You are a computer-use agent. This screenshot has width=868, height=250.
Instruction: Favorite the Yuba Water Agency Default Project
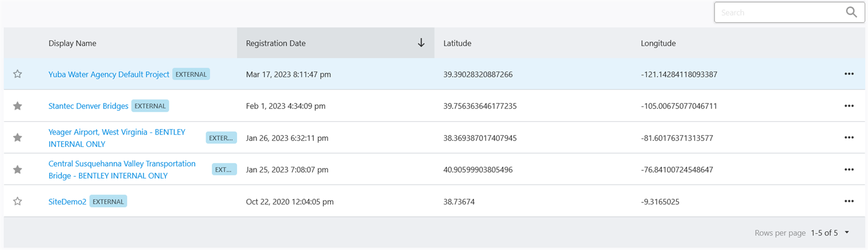pos(17,74)
